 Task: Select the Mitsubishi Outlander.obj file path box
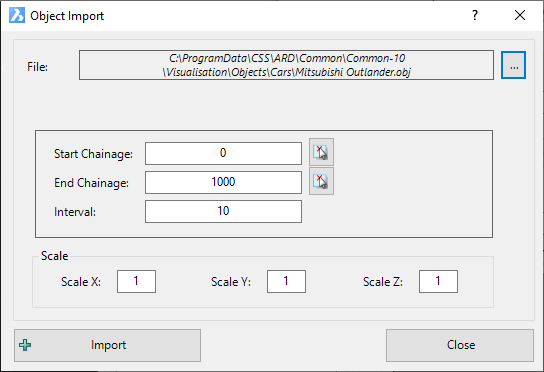point(286,65)
